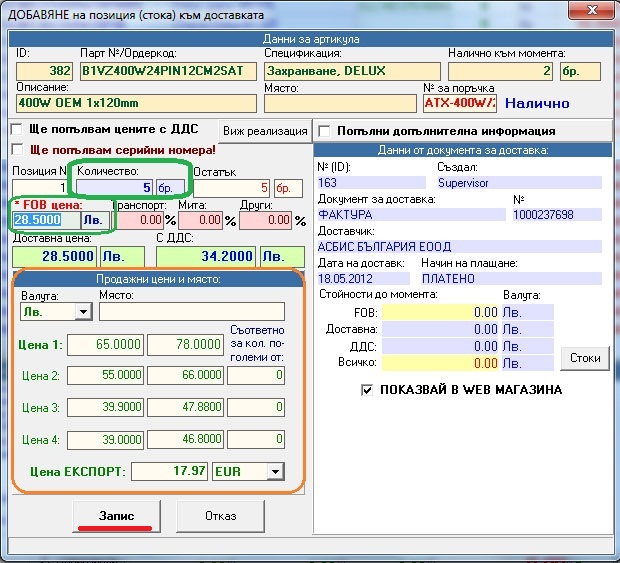The height and width of the screenshot is (563, 620).
Task: Open 'Виж реализация' button
Action: point(265,131)
